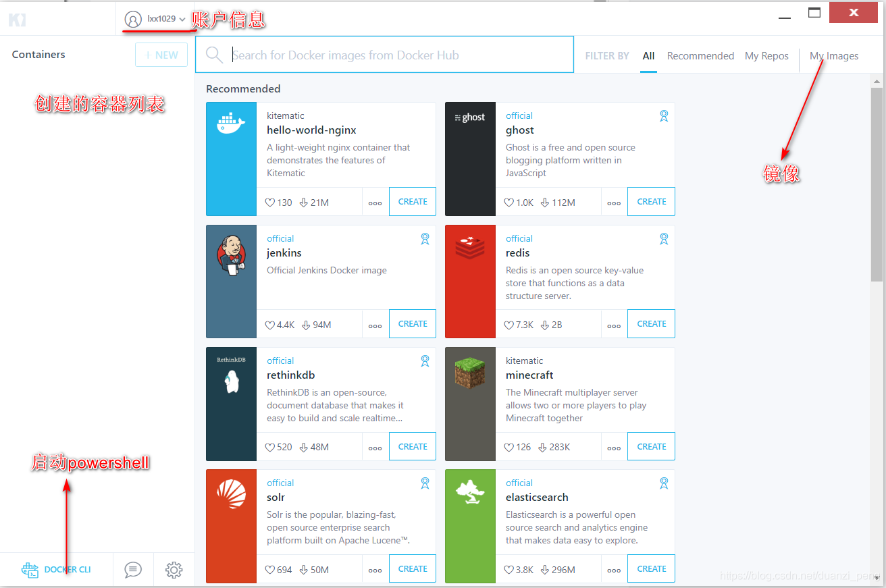The width and height of the screenshot is (886, 588).
Task: Click the scrollbar up arrow
Action: (x=877, y=81)
